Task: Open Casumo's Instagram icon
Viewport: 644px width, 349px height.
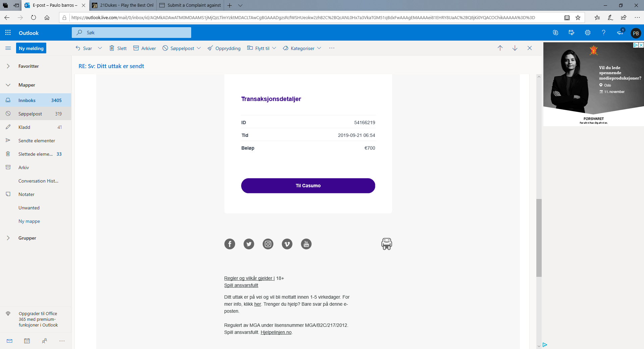Action: [x=268, y=244]
